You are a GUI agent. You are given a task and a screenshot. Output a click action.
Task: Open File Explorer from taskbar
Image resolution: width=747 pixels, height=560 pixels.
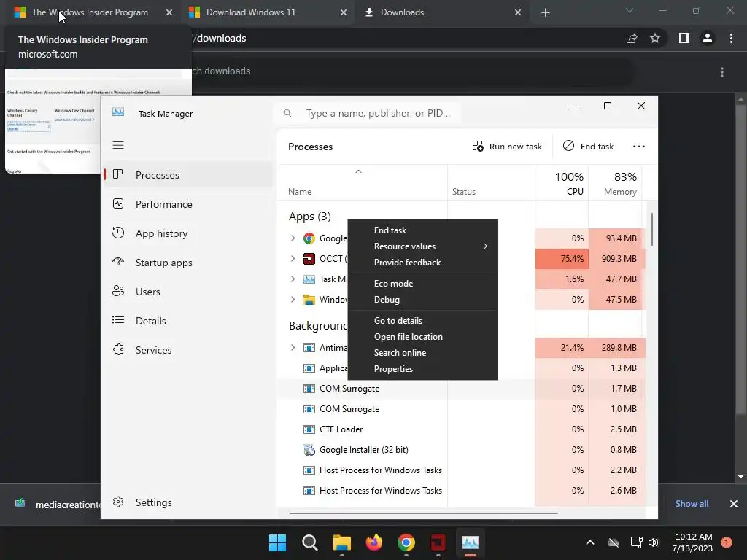tap(342, 542)
